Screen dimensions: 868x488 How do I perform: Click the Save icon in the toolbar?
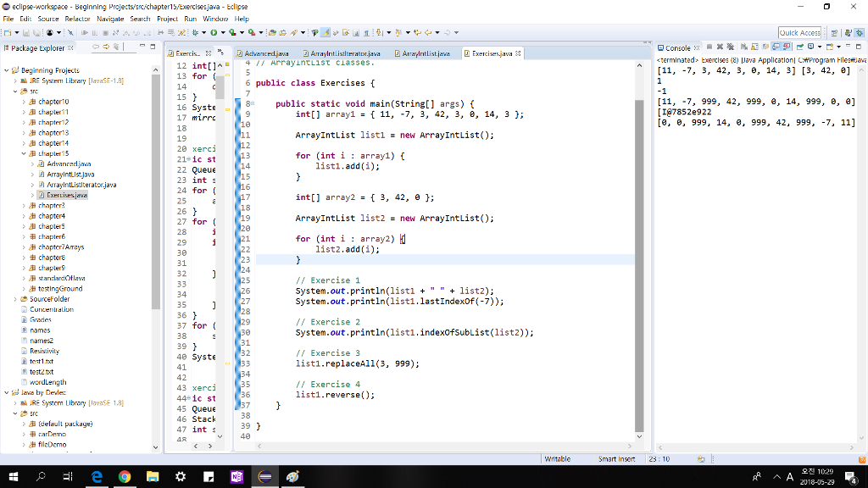tap(25, 30)
